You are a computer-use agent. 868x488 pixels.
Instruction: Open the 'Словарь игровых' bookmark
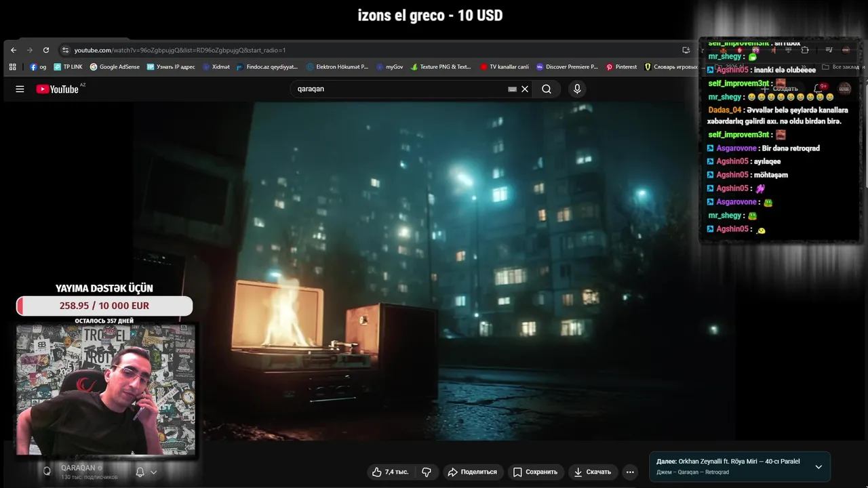671,67
